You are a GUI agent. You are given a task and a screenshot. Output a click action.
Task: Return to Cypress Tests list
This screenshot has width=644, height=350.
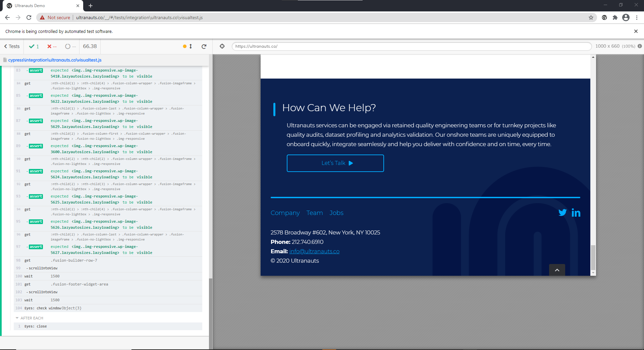point(12,46)
